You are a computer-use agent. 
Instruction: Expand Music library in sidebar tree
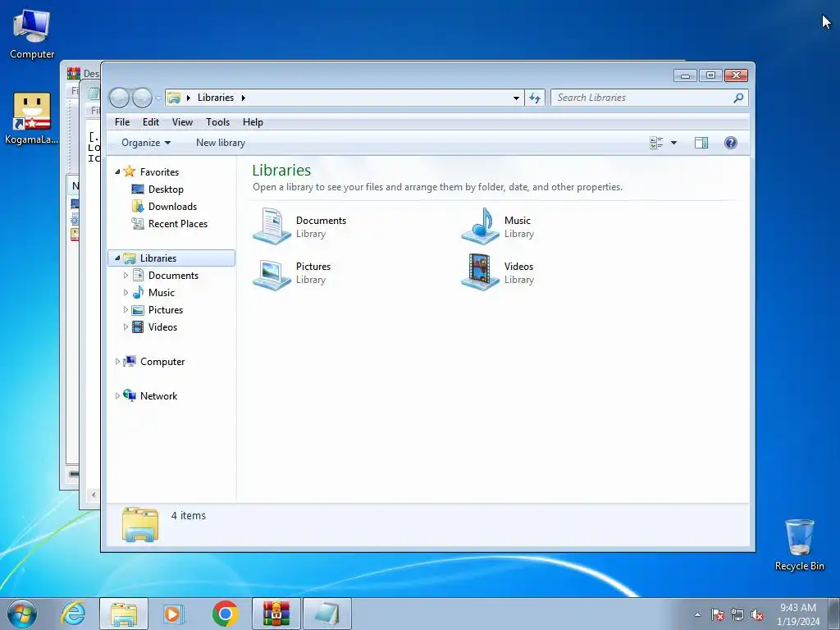pos(126,293)
